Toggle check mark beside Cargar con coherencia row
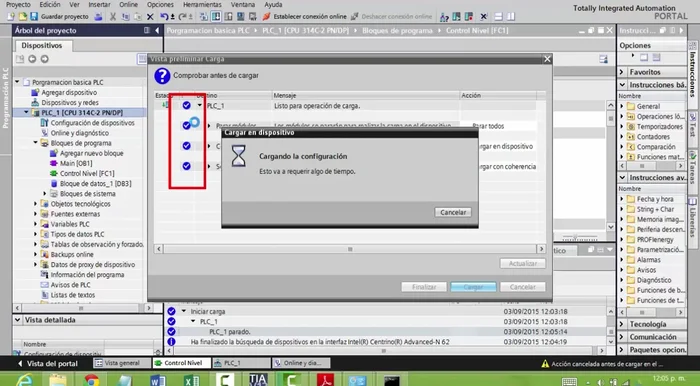The width and height of the screenshot is (700, 386). pyautogui.click(x=187, y=166)
